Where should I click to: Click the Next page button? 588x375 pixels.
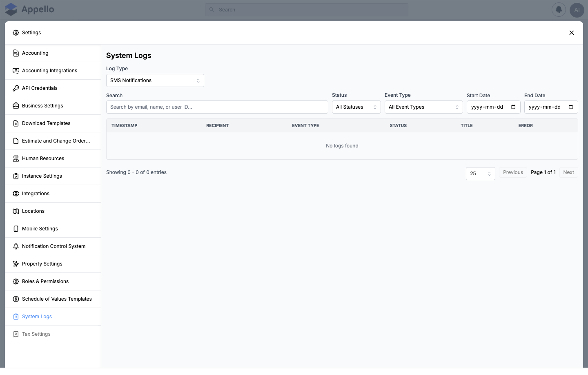point(568,172)
